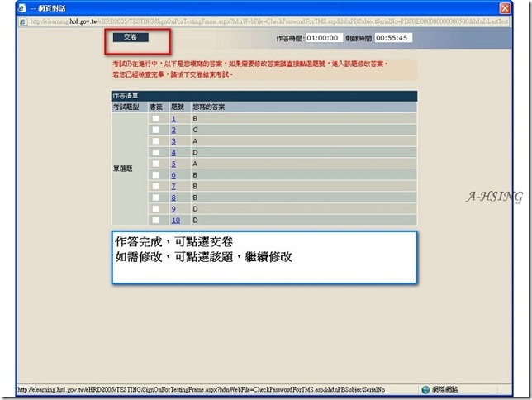532x400 pixels.
Task: Click answer B in question 8 row
Action: (195, 198)
